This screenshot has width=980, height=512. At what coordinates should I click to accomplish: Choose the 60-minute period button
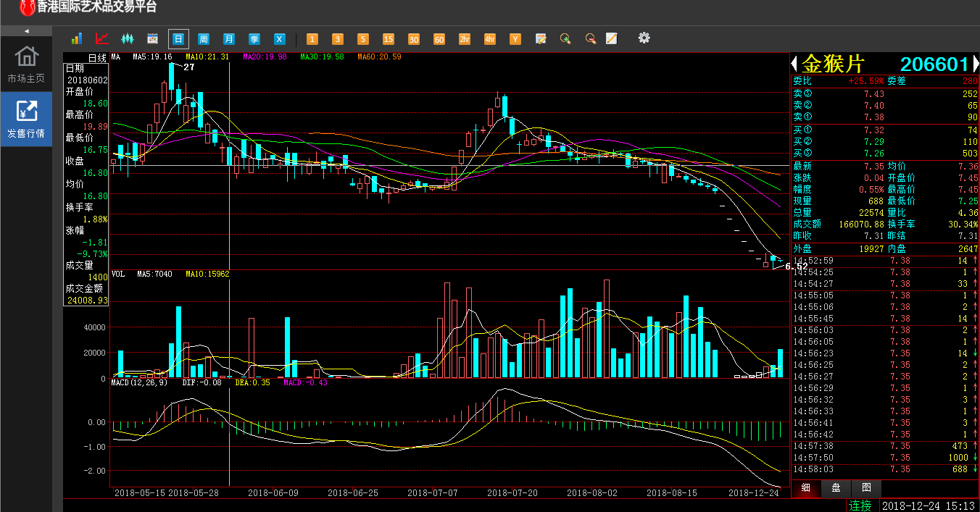click(439, 38)
